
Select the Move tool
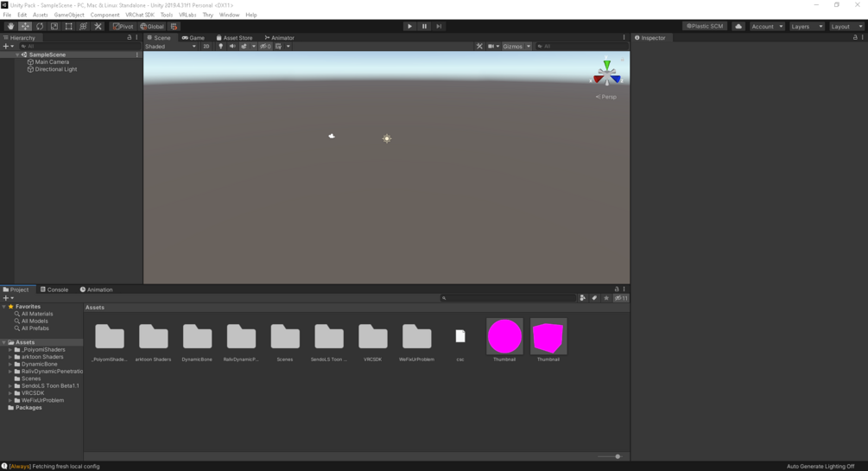(x=25, y=26)
